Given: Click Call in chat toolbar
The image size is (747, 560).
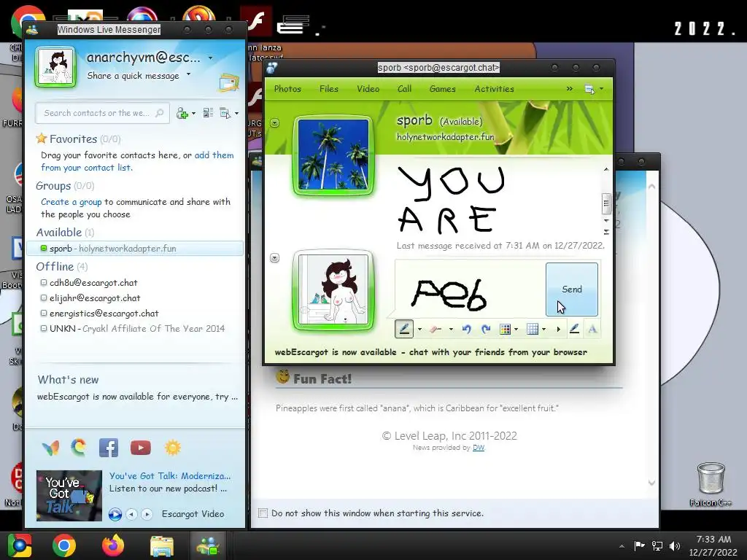Looking at the screenshot, I should 404,88.
